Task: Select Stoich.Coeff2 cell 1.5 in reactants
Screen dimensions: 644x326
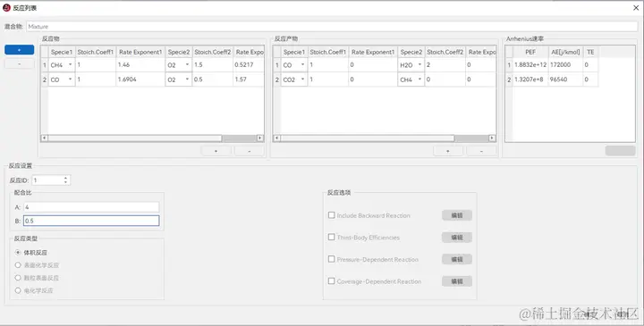Action: (x=212, y=65)
